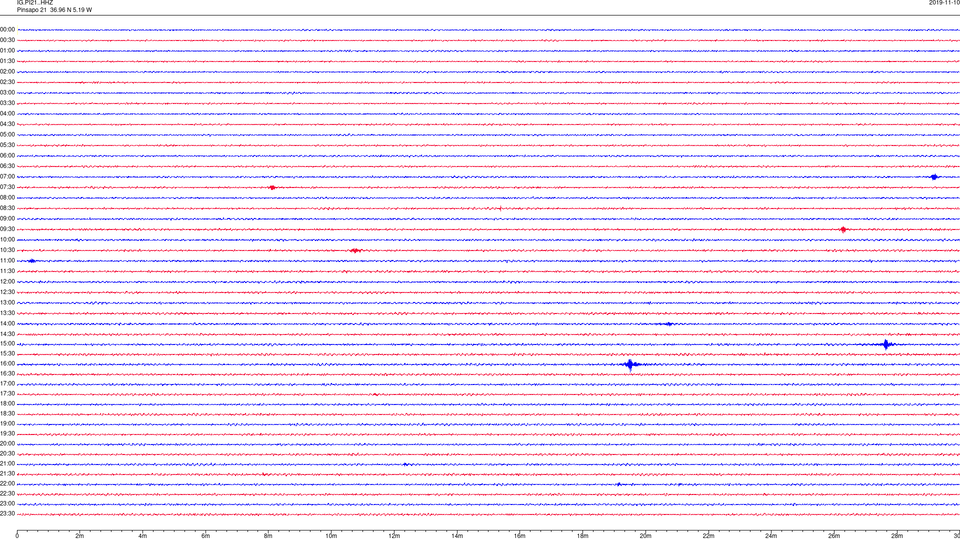
Task: Click the blue event burst on the 07:00 trace
Action: [x=934, y=177]
